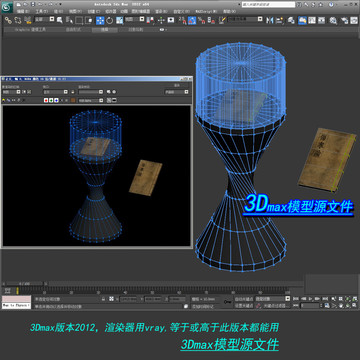The width and height of the screenshot is (360, 360).
Task: Select the Select and Link tool
Action: pos(8,20)
